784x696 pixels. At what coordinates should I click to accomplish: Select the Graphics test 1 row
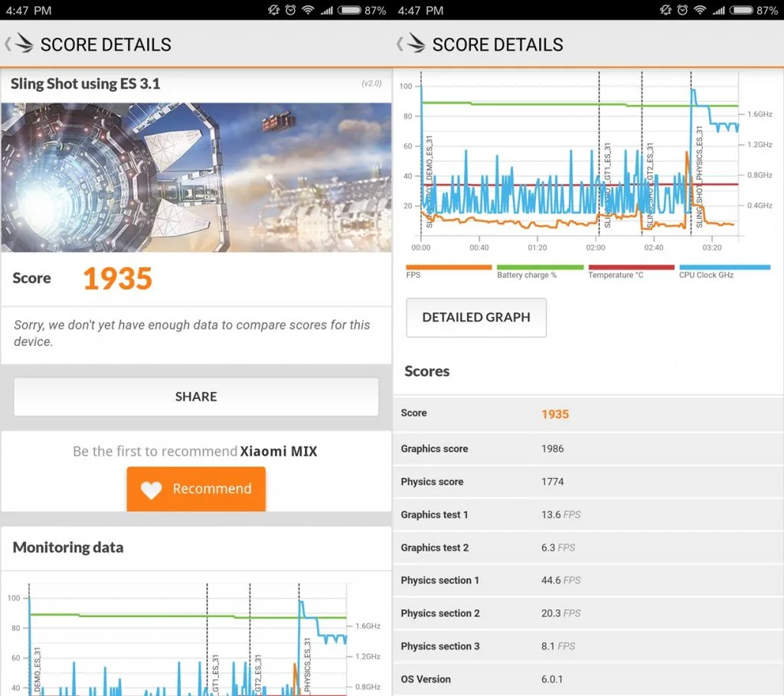pos(589,515)
